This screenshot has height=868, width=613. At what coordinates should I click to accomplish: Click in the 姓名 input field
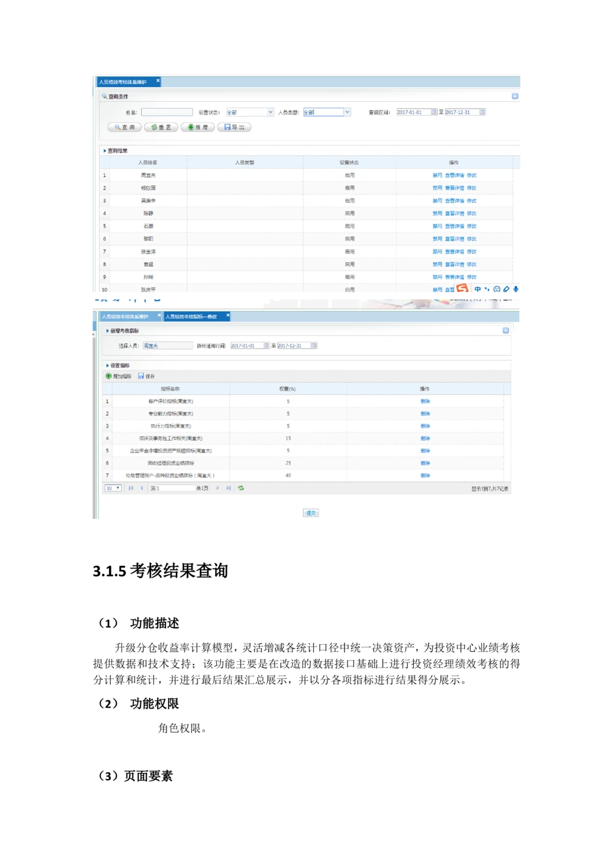[167, 112]
